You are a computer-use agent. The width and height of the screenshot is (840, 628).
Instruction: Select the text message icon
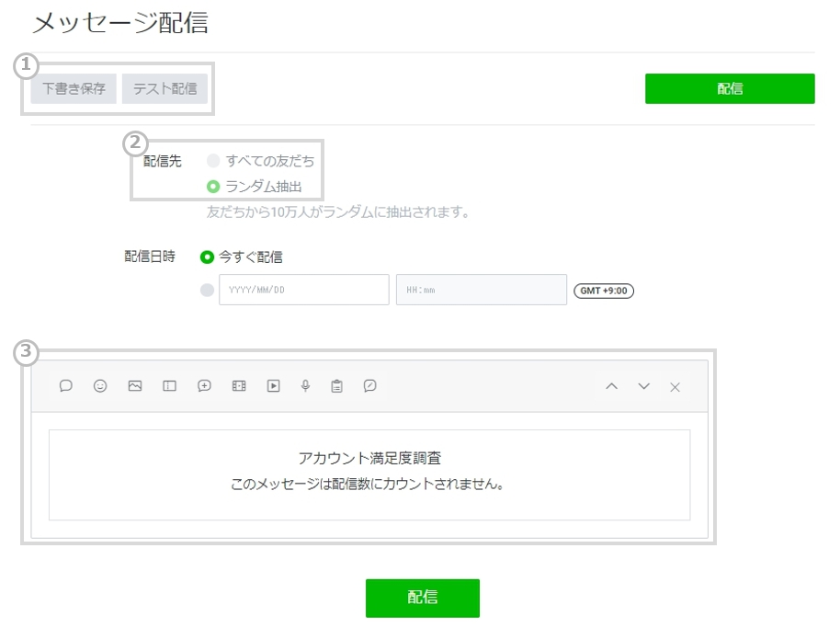(64, 386)
